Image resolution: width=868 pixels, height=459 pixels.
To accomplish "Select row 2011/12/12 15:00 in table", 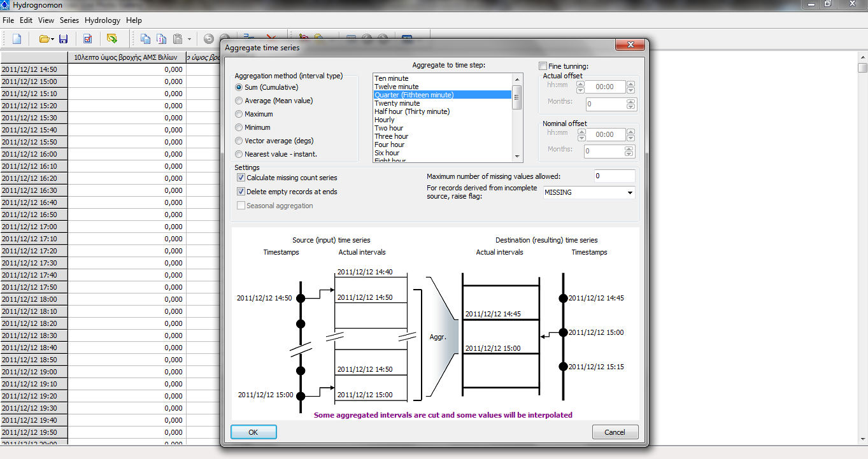I will click(34, 81).
